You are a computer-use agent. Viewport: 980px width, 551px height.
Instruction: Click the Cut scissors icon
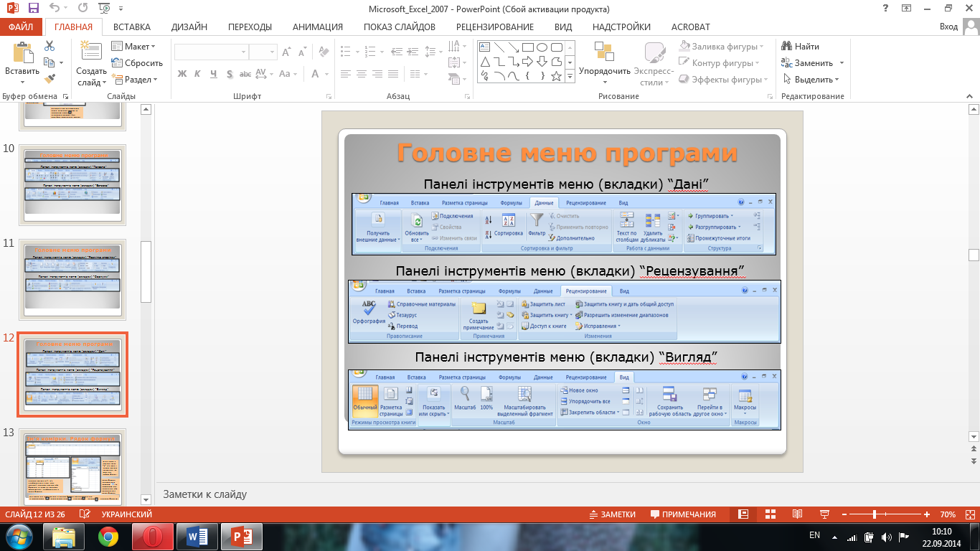pos(50,46)
